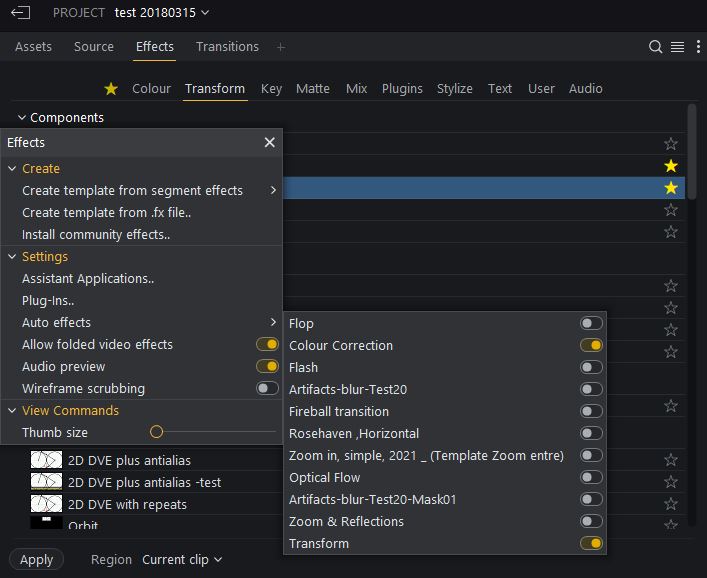Image resolution: width=707 pixels, height=578 pixels.
Task: Open Plug-Ins.. settings
Action: (48, 300)
